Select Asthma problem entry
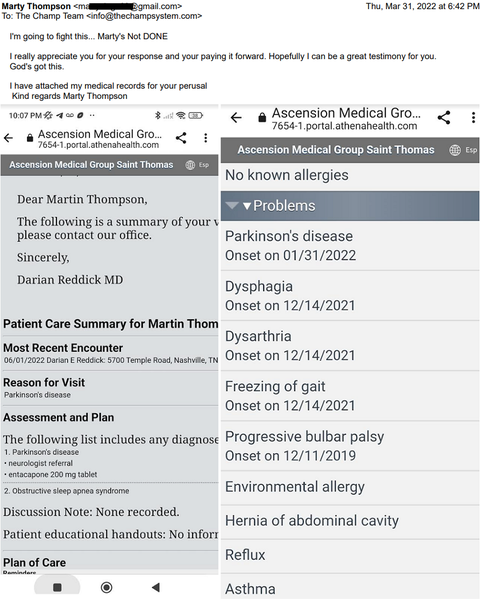Viewport: 481px width, 600px height. tap(350, 587)
